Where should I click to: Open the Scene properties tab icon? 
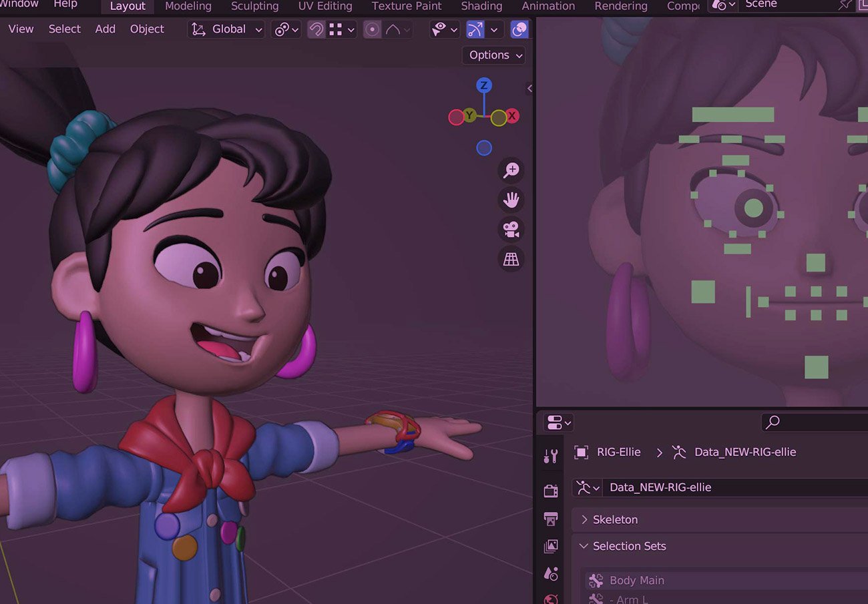[551, 574]
